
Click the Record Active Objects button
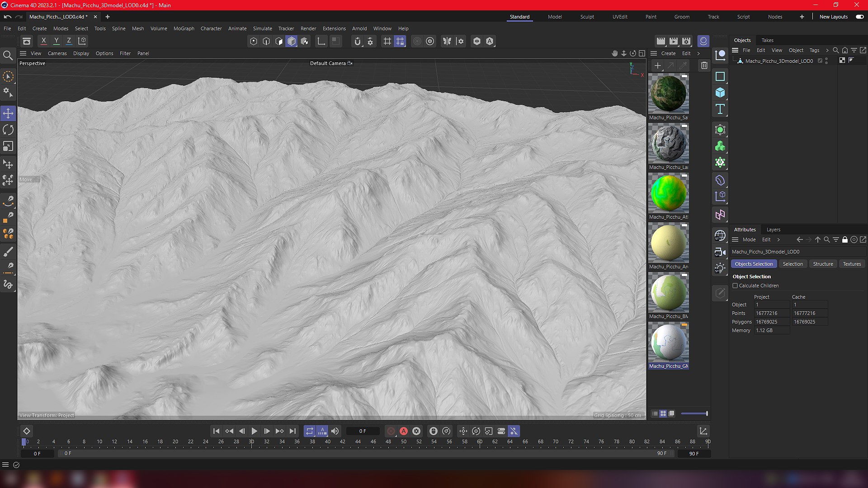tap(391, 431)
